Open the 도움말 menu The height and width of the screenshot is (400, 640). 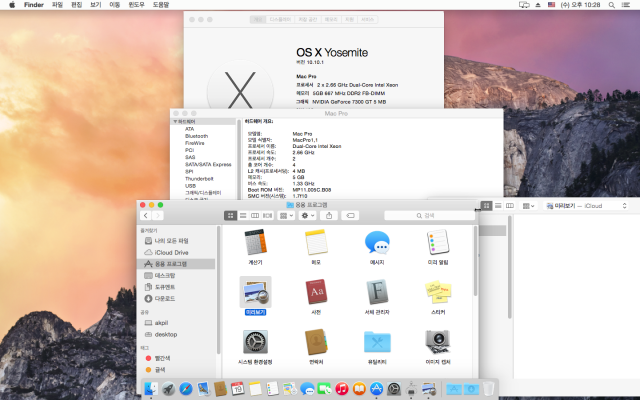coord(161,5)
